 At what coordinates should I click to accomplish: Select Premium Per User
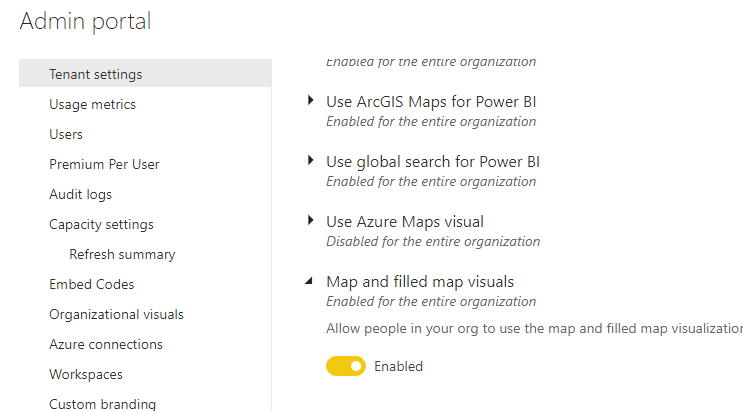104,164
